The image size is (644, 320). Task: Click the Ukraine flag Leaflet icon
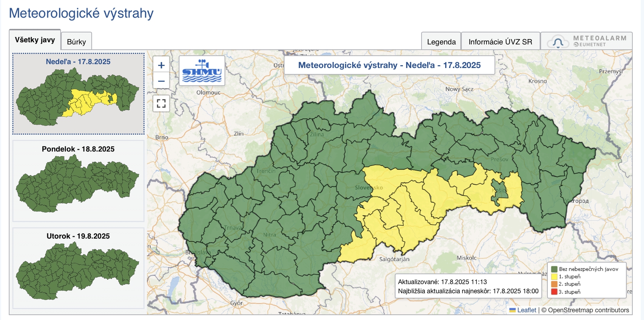[x=512, y=310]
